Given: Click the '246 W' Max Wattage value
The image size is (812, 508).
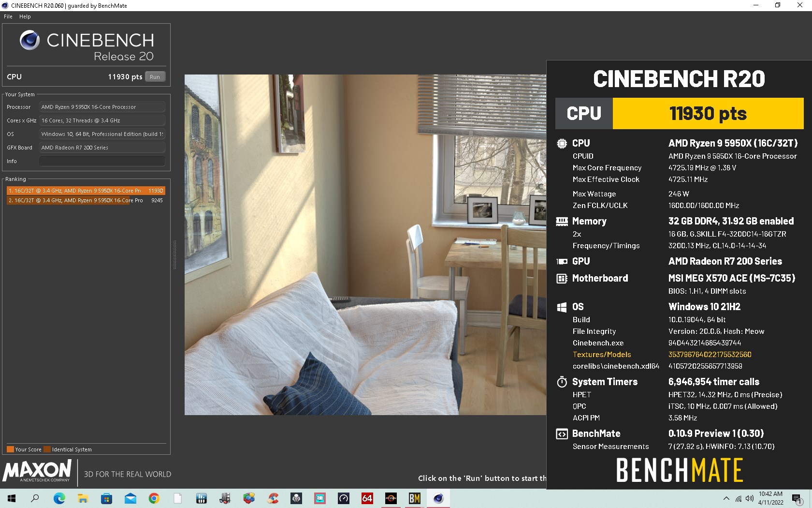Looking at the screenshot, I should 679,194.
